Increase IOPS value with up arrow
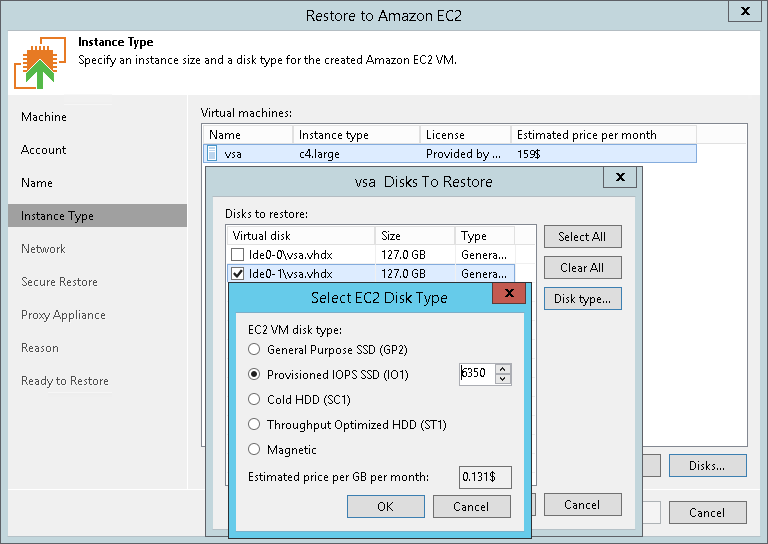This screenshot has height=544, width=768. coord(503,369)
